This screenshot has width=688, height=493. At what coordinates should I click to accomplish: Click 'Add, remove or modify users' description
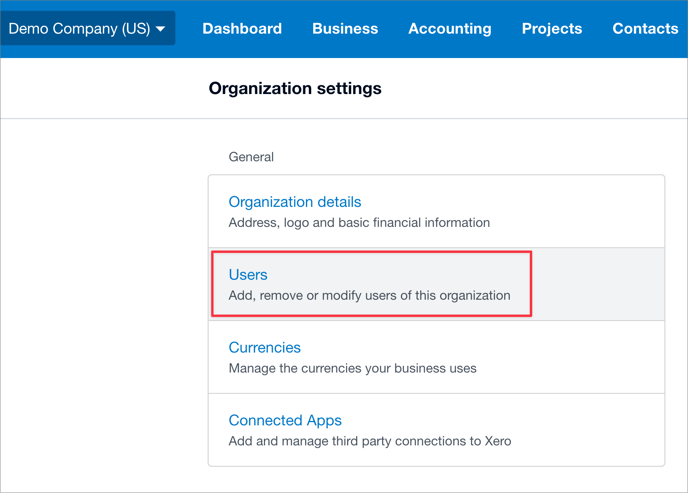point(369,296)
